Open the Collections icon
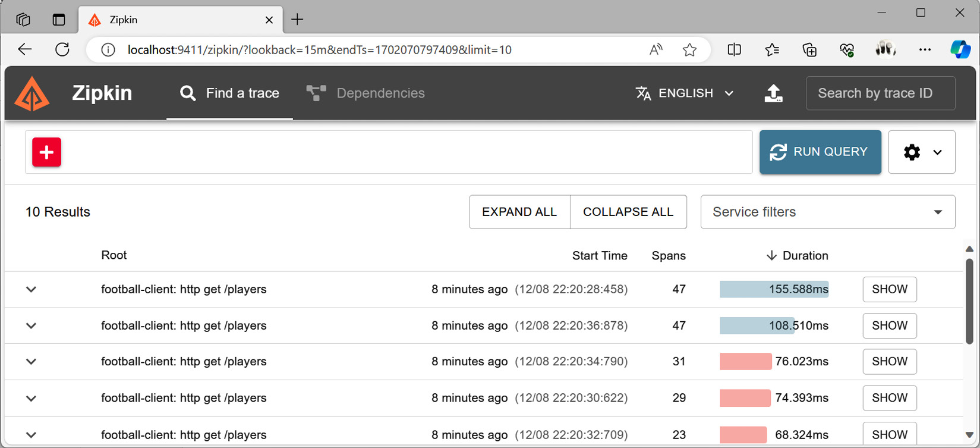This screenshot has height=448, width=980. point(809,50)
